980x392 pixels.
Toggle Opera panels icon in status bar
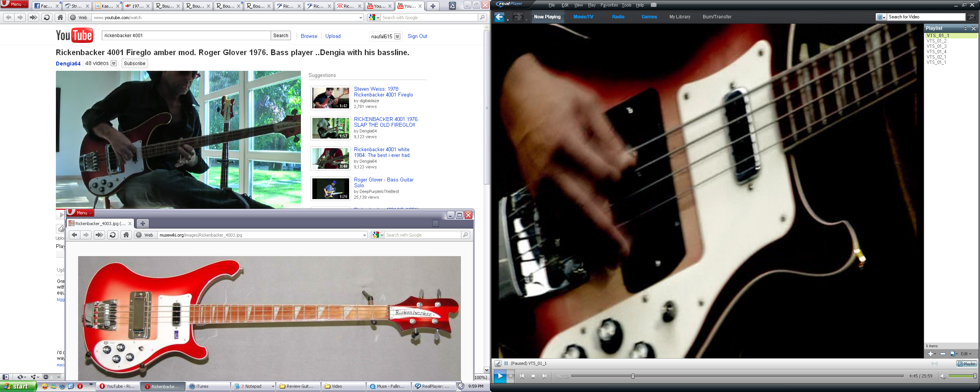click(x=6, y=377)
